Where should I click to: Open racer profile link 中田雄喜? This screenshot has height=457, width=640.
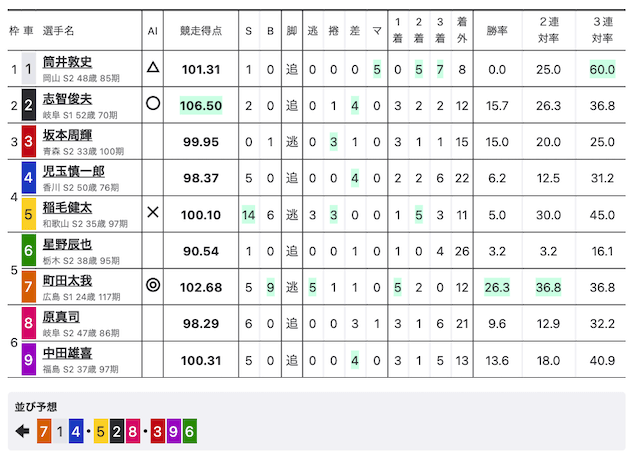(x=67, y=353)
